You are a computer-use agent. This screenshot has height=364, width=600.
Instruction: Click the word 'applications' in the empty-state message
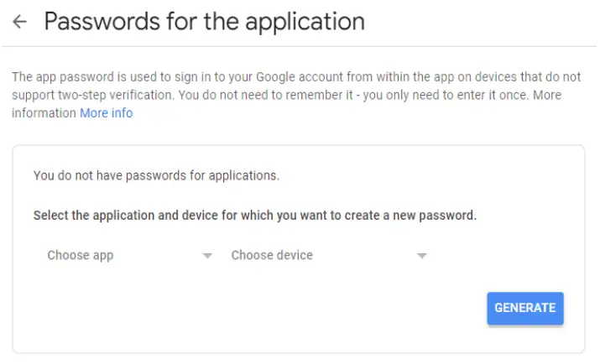click(x=244, y=176)
